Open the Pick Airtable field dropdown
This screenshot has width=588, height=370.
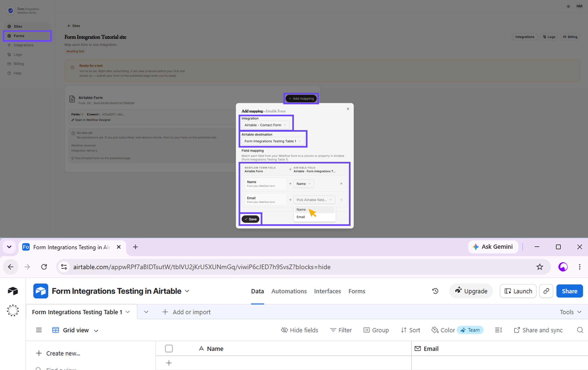(x=314, y=200)
